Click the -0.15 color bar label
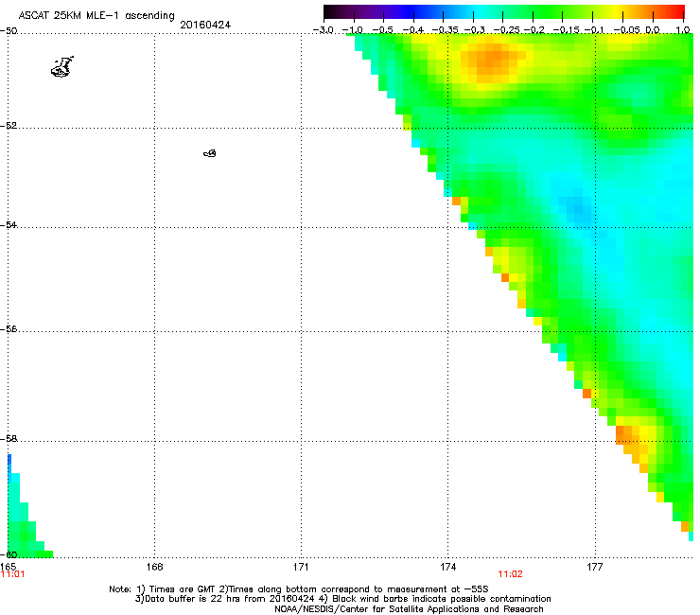This screenshot has width=700, height=615. 566,30
